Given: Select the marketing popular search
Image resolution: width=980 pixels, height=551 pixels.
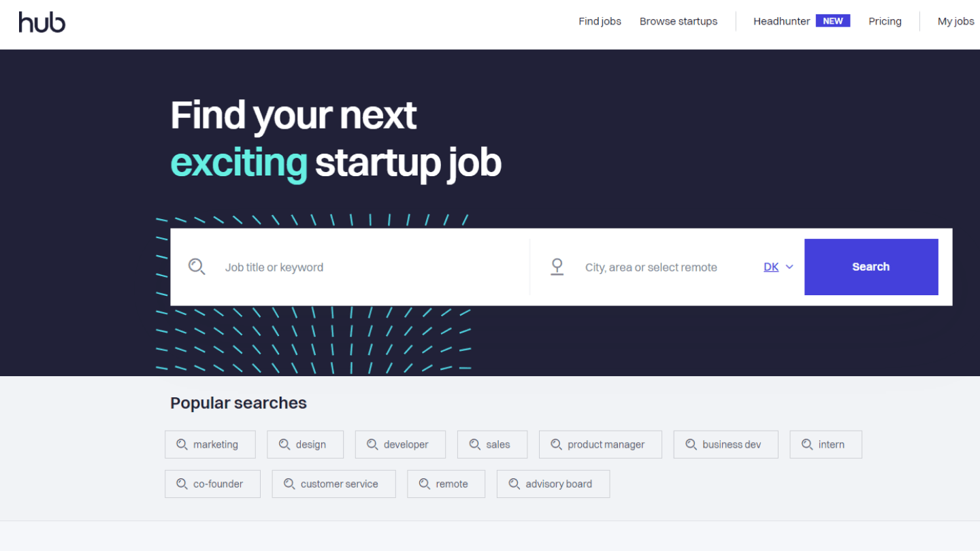Looking at the screenshot, I should [210, 444].
